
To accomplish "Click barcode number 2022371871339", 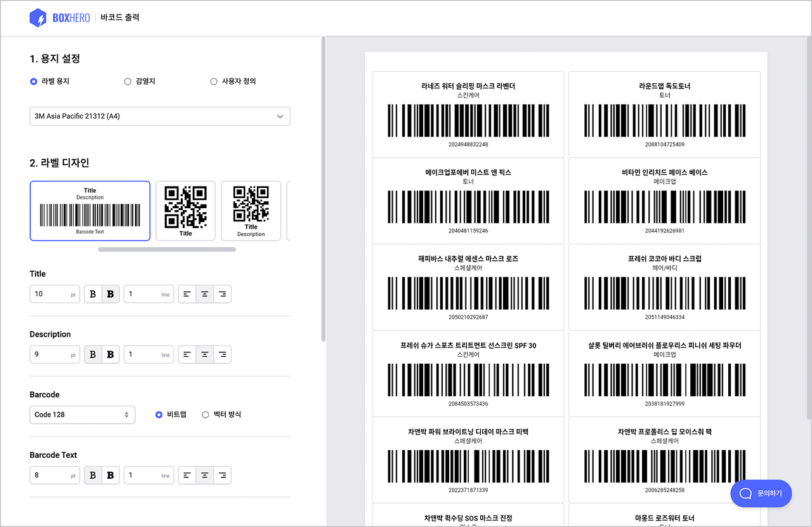I will click(468, 490).
